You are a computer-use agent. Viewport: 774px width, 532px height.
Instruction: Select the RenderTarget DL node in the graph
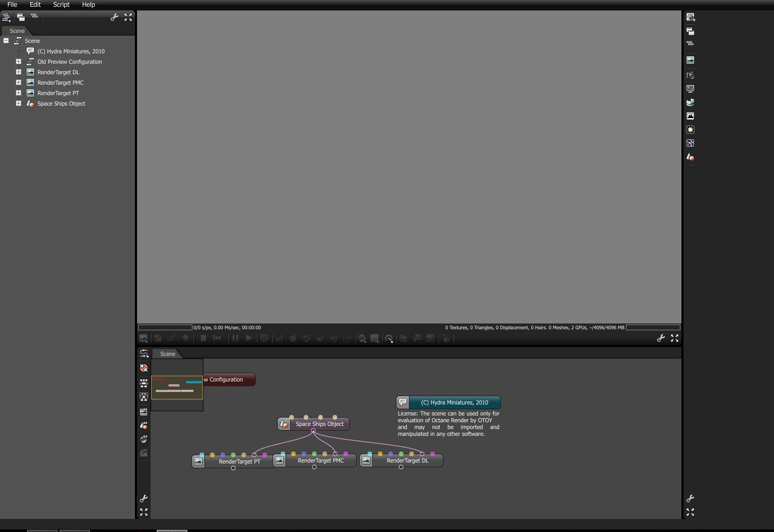point(401,460)
